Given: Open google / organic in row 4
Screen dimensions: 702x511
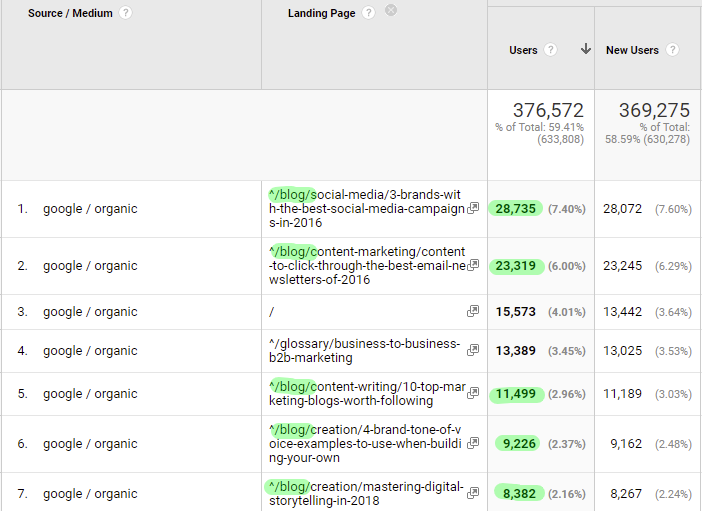Looking at the screenshot, I should pos(90,351).
